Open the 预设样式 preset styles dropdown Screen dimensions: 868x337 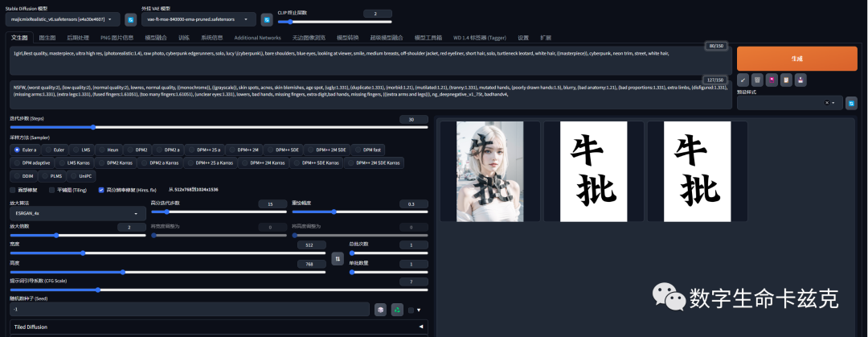tap(790, 102)
